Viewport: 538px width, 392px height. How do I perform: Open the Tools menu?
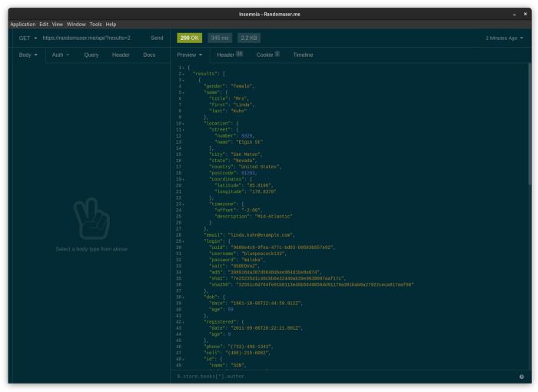click(95, 25)
